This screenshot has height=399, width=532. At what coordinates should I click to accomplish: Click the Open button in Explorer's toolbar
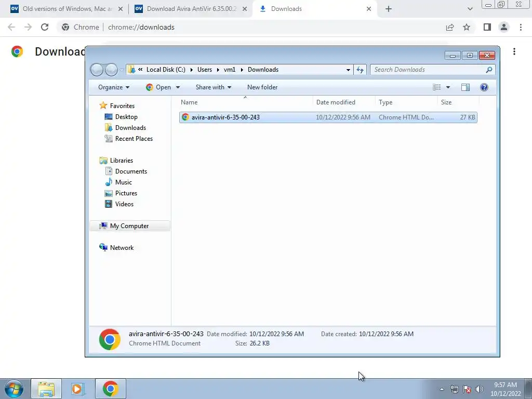click(x=158, y=87)
